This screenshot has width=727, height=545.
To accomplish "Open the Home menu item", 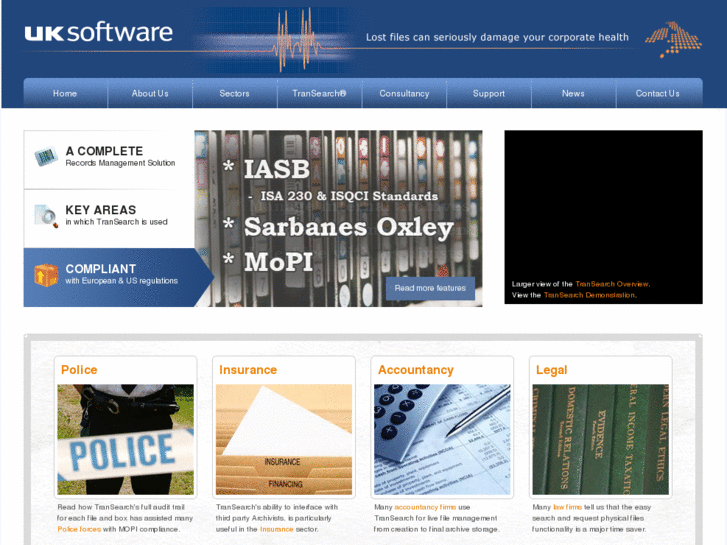I will click(x=65, y=93).
